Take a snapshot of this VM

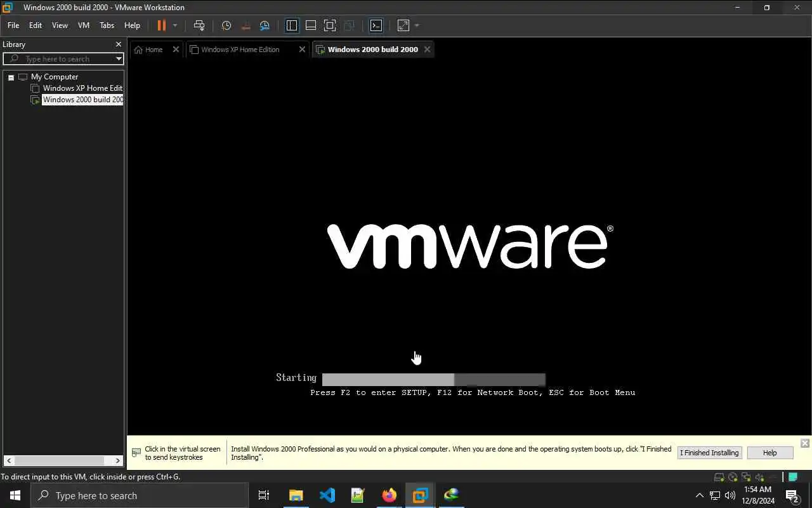click(x=226, y=25)
